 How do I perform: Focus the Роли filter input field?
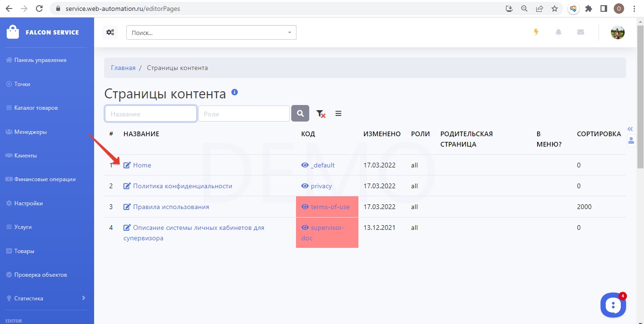(x=244, y=114)
